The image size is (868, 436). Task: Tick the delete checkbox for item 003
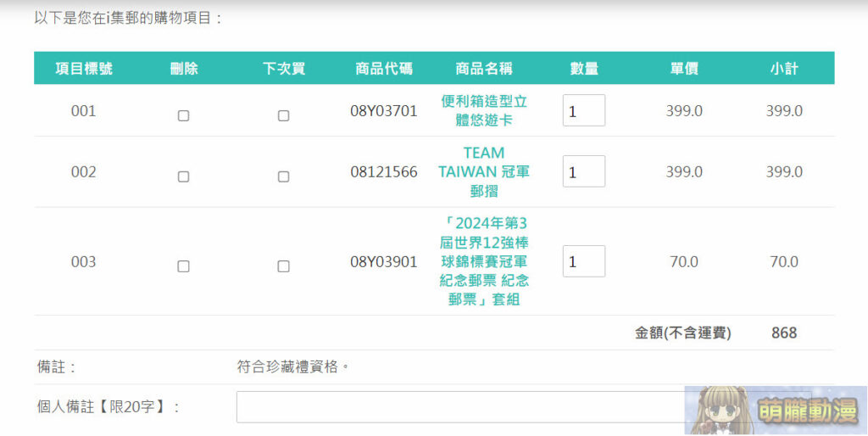click(183, 266)
